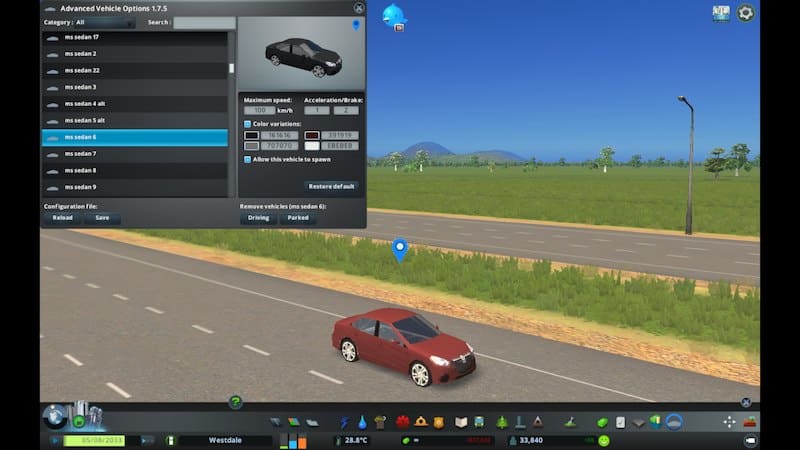Click the 161616 black color swatch
The width and height of the screenshot is (800, 450).
point(251,135)
